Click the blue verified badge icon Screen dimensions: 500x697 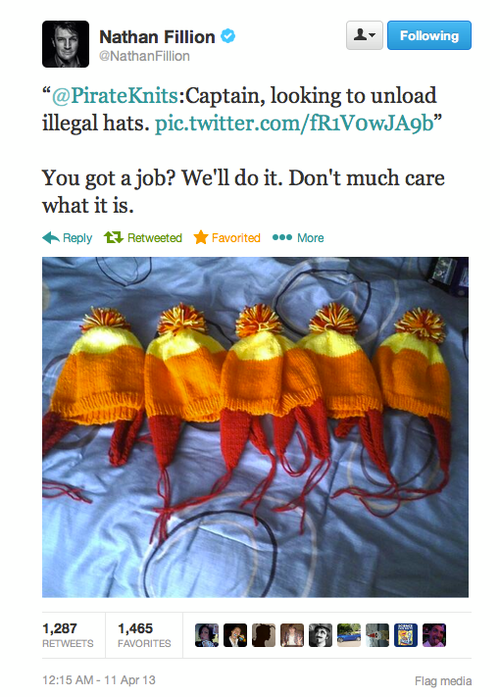click(228, 36)
